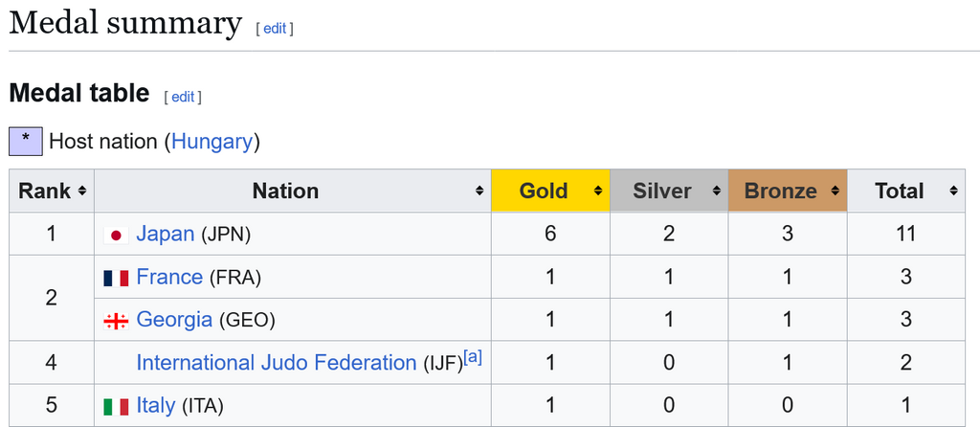980x427 pixels.
Task: Edit the Medal summary section
Action: (x=275, y=29)
